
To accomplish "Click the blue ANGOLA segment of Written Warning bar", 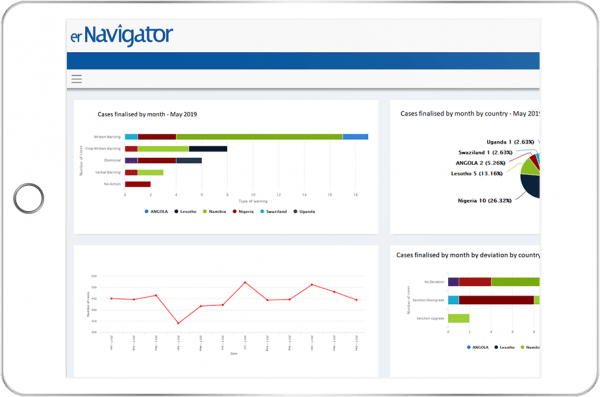I will pos(355,137).
